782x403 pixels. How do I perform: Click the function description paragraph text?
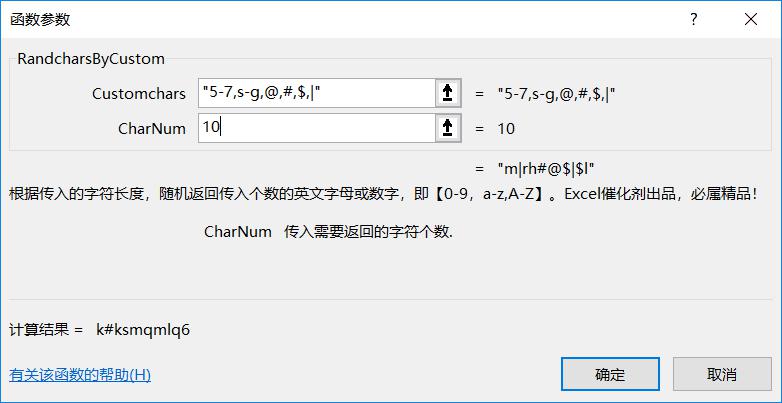tap(384, 194)
